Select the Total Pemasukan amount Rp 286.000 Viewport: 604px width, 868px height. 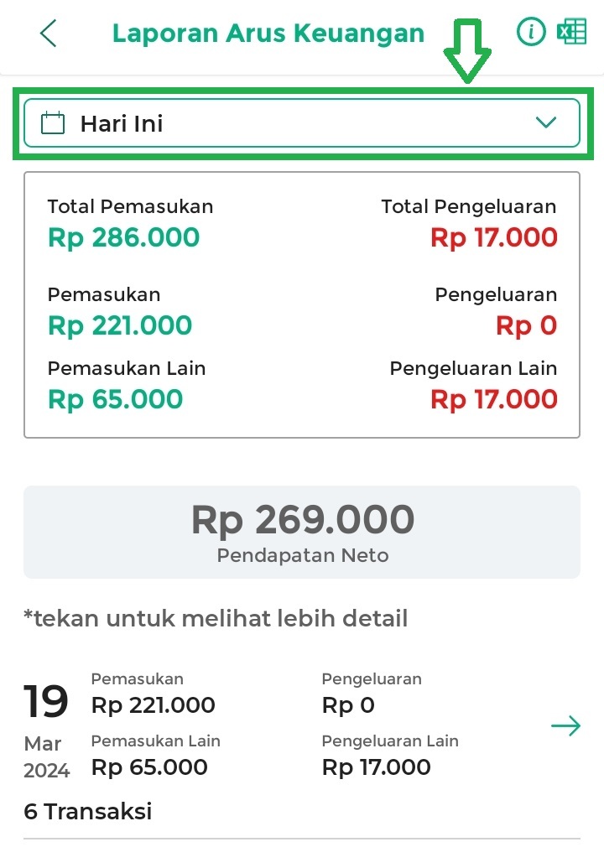[124, 237]
